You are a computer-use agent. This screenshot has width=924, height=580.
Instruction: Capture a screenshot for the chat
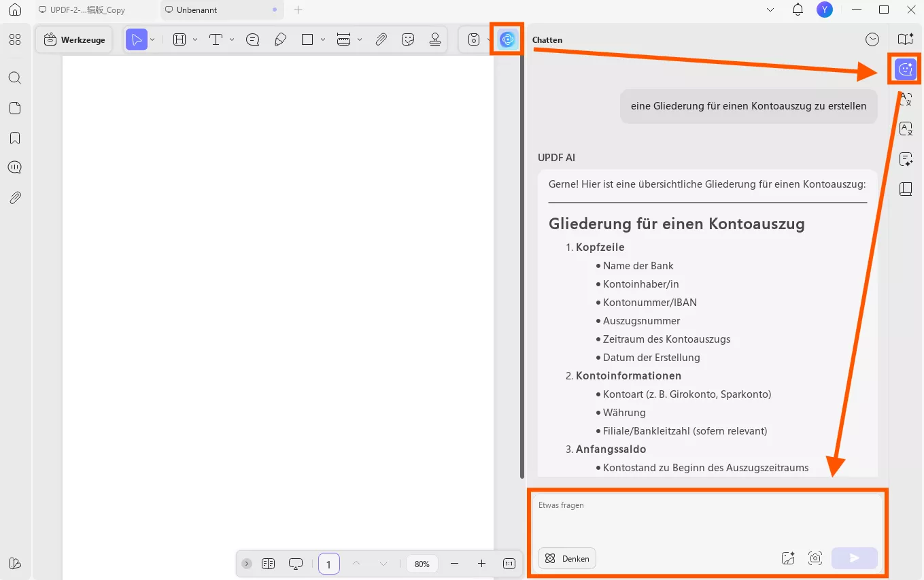[x=815, y=558]
